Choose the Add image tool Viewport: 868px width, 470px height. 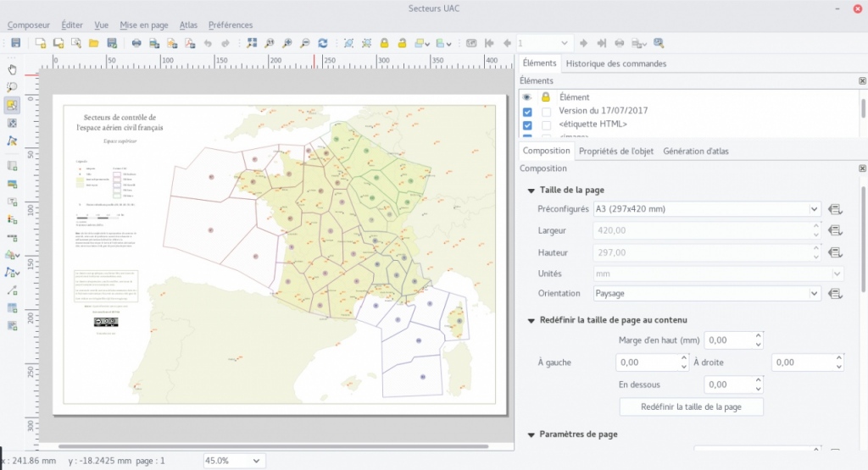(12, 184)
